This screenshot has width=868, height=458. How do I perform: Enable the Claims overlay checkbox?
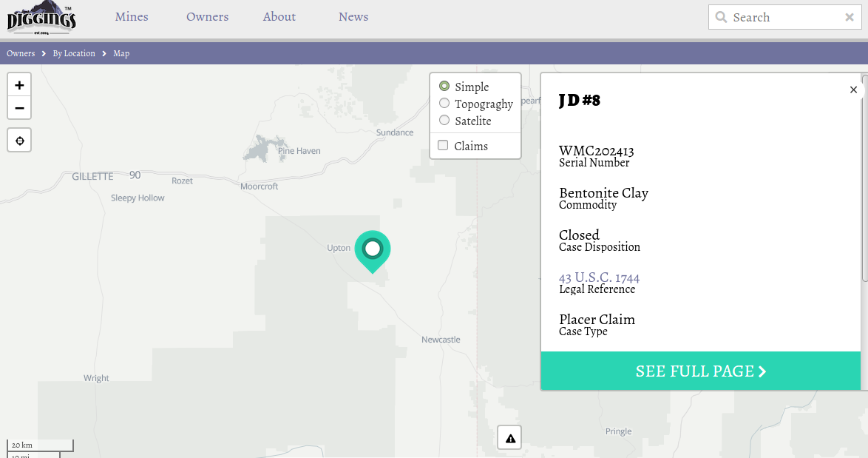click(443, 145)
